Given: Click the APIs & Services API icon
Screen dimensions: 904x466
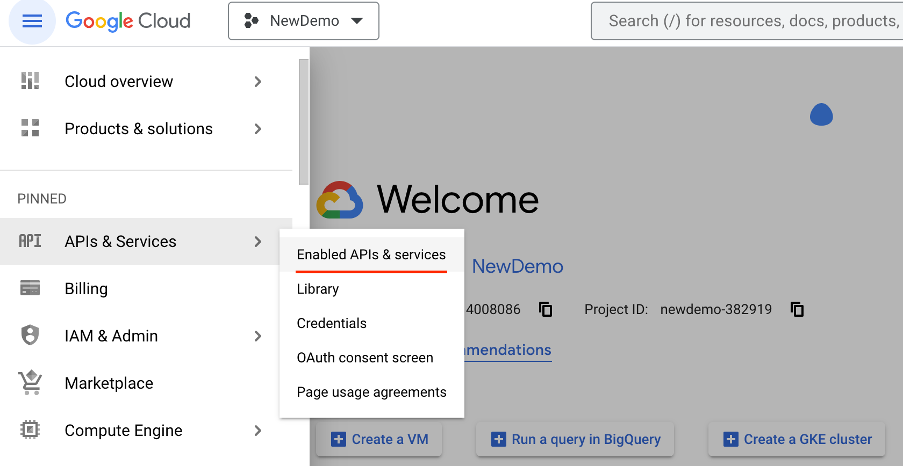Looking at the screenshot, I should 30,241.
